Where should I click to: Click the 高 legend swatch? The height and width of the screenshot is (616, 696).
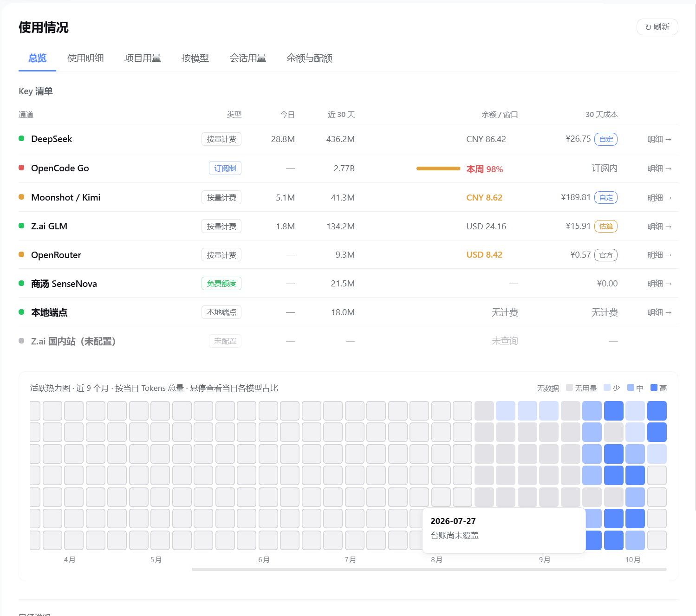654,388
